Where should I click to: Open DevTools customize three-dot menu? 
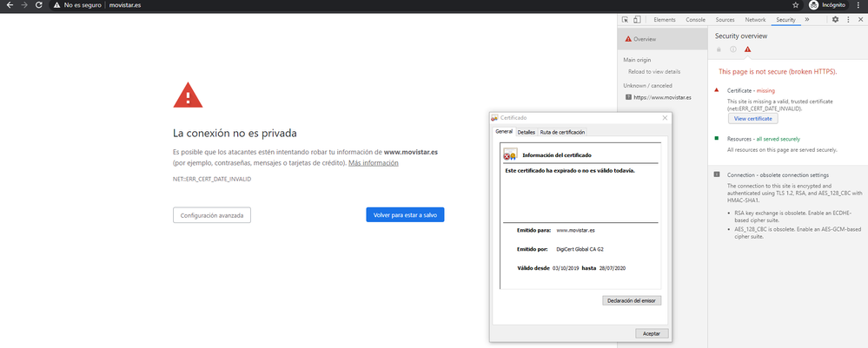(847, 19)
